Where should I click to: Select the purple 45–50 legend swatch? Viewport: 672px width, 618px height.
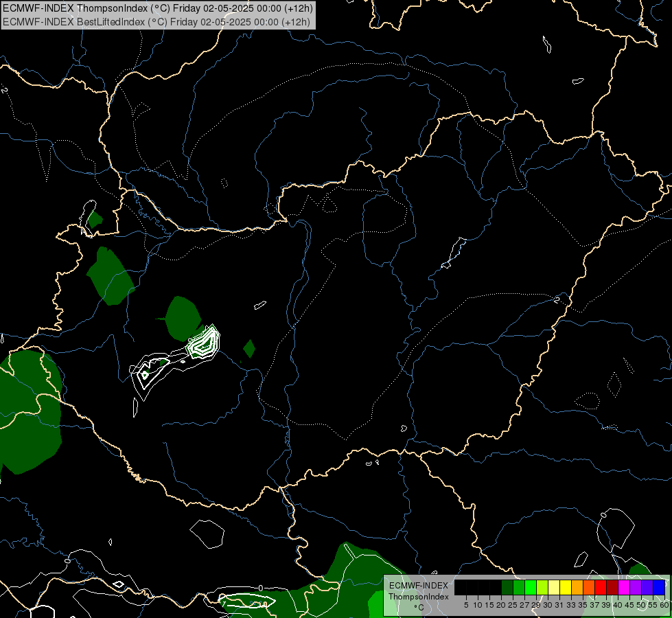636,588
